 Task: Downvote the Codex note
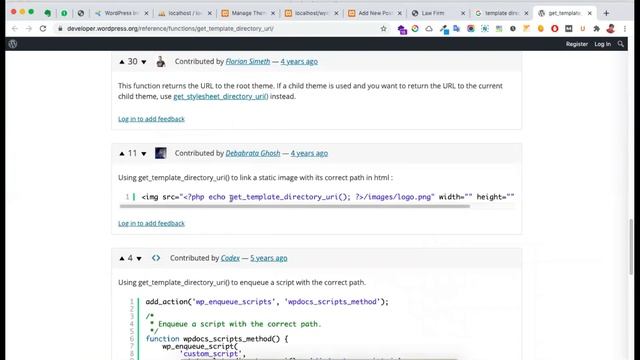[139, 258]
